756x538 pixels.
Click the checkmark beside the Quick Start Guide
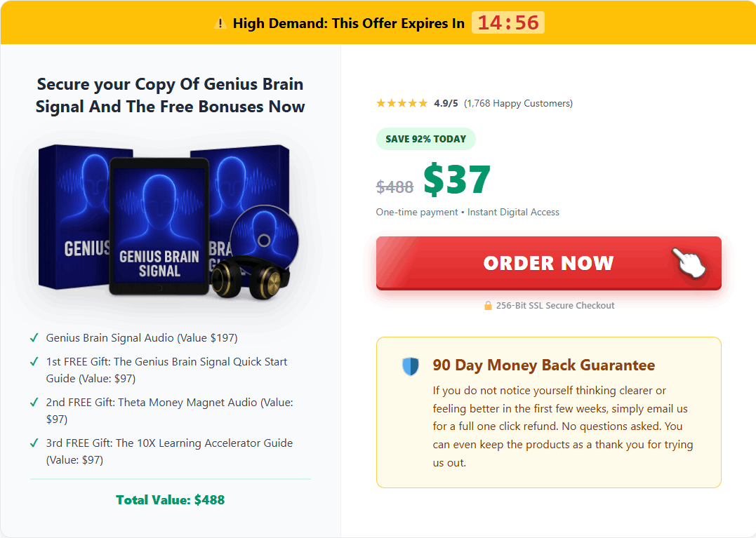click(x=33, y=362)
